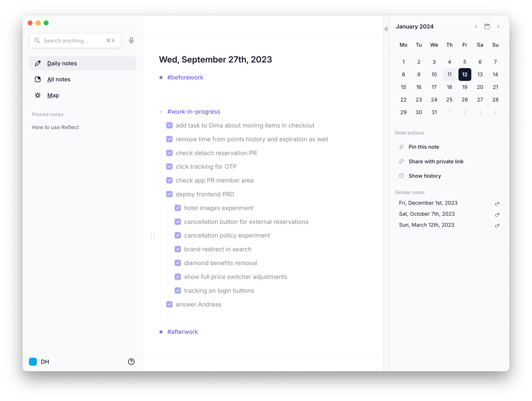The image size is (532, 401).
Task: Click the arrow icon beside Sun, March 12th, 2023
Action: click(497, 225)
